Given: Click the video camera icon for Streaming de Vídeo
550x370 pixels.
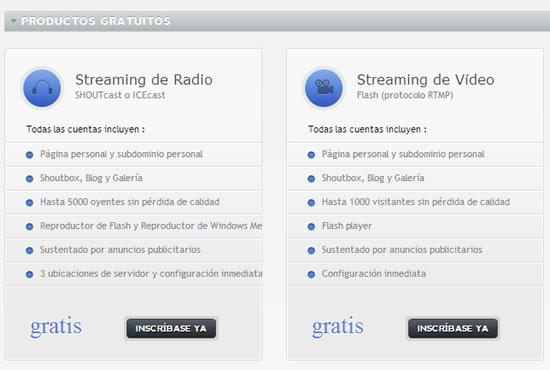Looking at the screenshot, I should 324,88.
